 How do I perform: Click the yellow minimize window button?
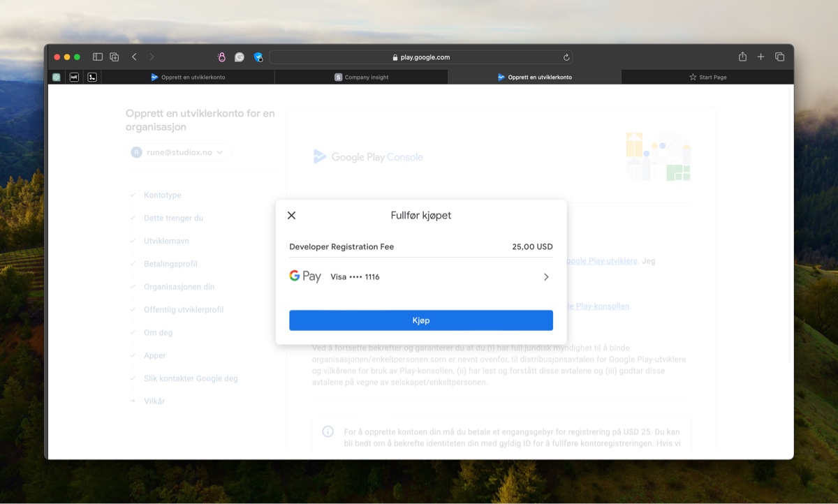[67, 57]
